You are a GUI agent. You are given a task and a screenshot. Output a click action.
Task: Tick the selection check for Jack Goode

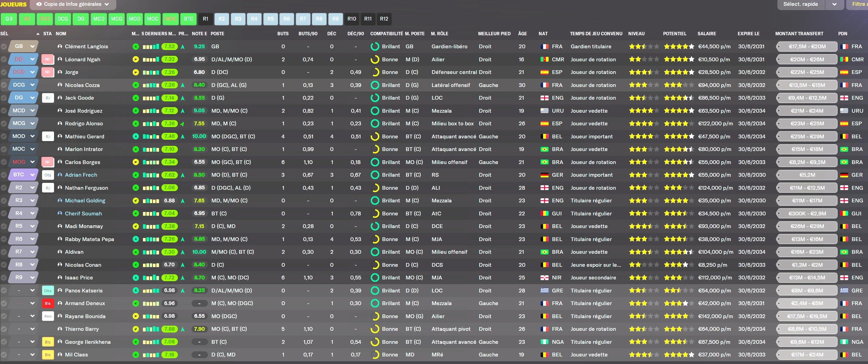[4, 98]
